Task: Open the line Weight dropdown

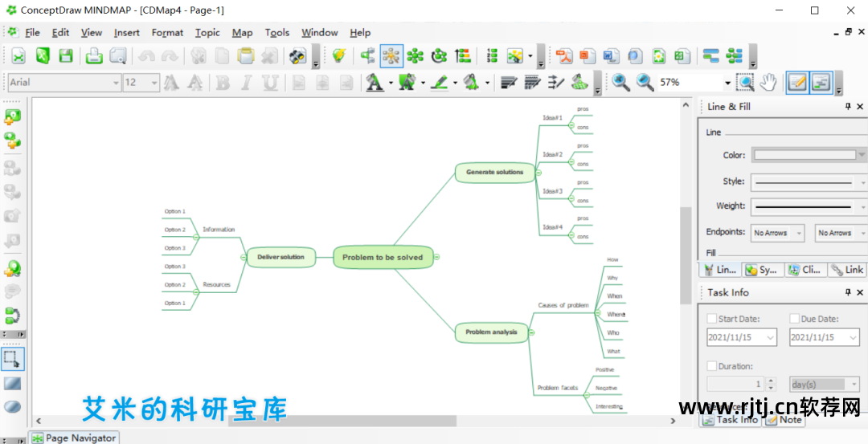Action: coord(809,207)
